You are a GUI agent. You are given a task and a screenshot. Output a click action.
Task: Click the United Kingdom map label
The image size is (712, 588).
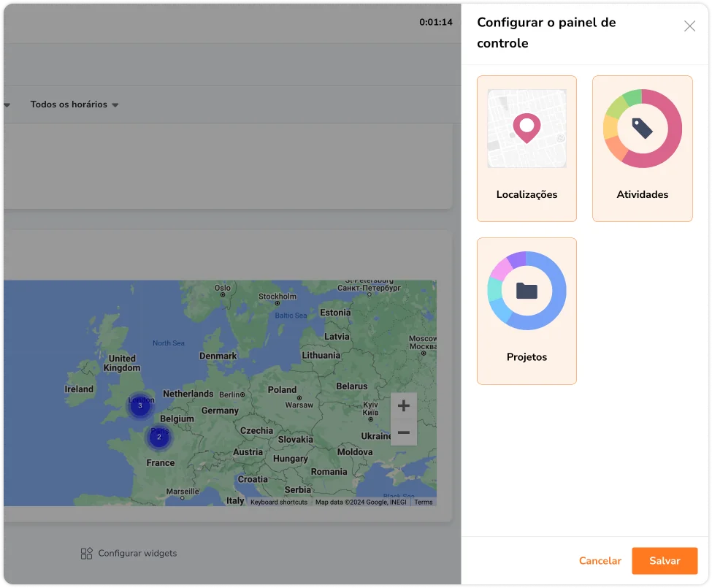point(122,363)
